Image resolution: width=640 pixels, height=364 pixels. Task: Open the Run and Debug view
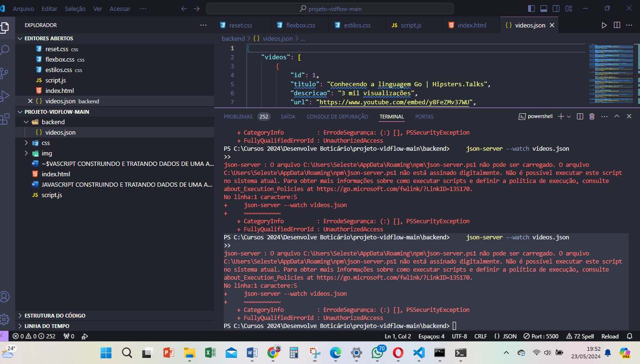[x=5, y=96]
